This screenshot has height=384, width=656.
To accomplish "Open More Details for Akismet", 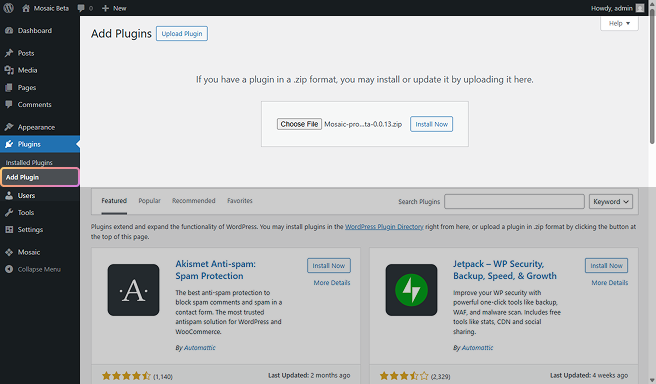I will pyautogui.click(x=332, y=283).
